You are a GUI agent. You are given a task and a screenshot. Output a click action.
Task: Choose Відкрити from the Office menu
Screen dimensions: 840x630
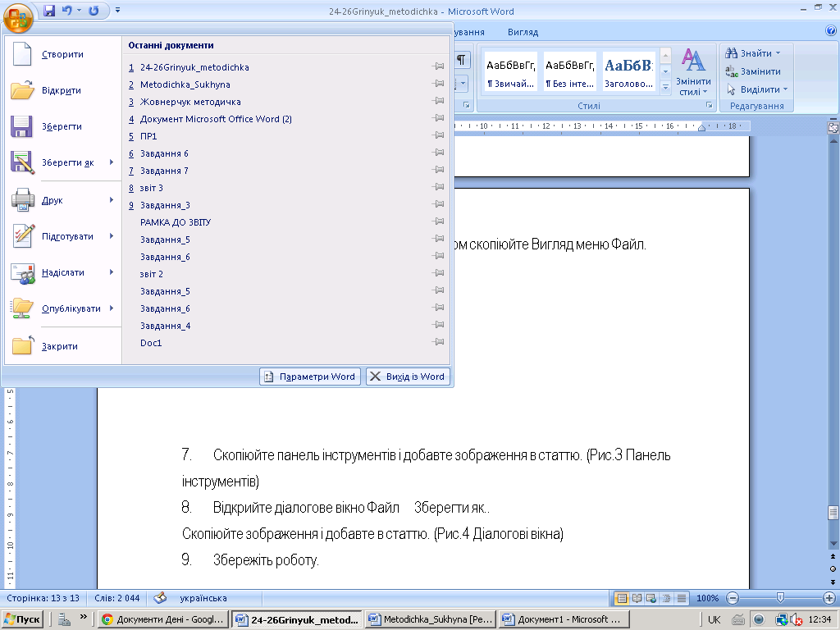click(62, 90)
